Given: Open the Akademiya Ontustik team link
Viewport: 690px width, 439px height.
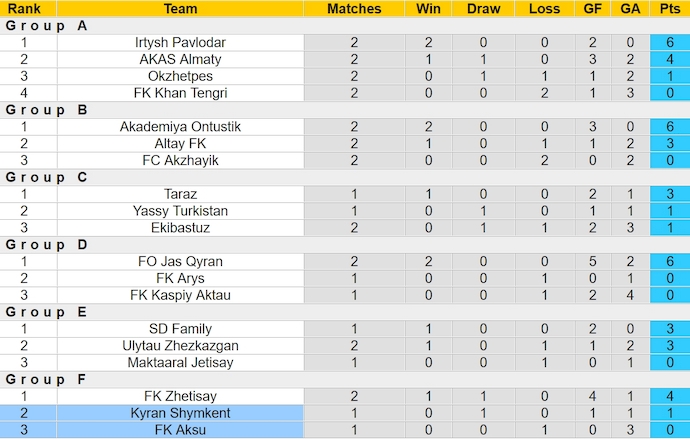Looking at the screenshot, I should [180, 127].
